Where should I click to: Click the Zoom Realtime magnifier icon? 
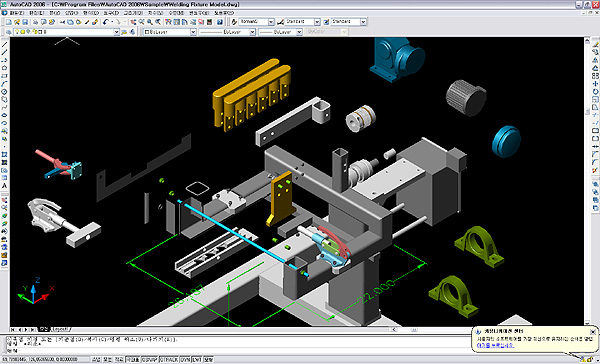[142, 22]
